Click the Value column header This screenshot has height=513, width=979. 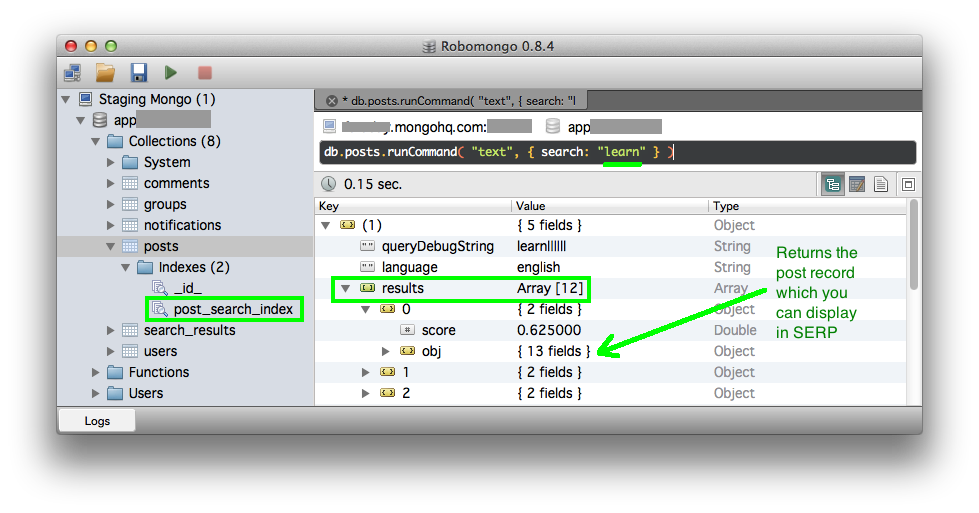[610, 206]
